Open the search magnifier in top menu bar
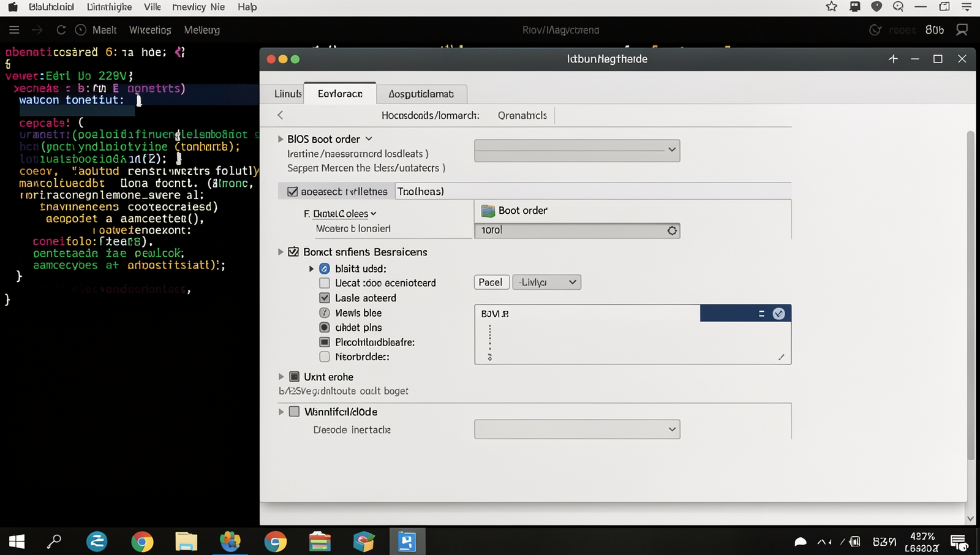 tap(899, 7)
